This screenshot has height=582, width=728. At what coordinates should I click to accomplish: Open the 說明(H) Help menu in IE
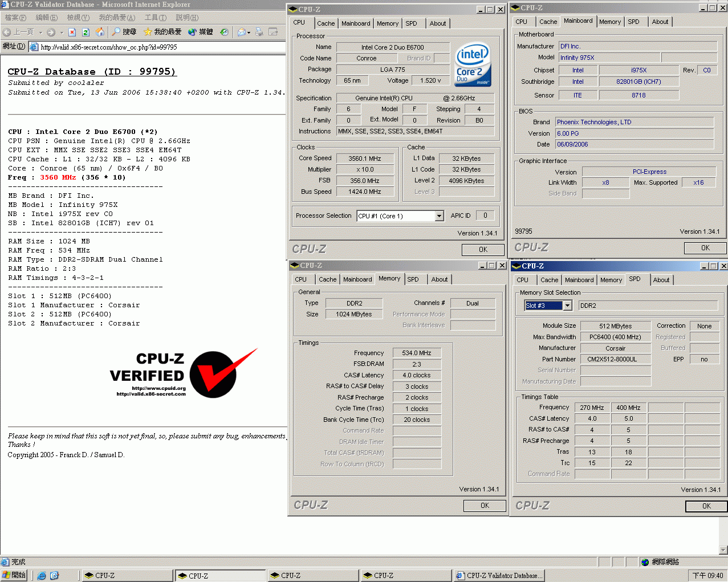pos(187,18)
